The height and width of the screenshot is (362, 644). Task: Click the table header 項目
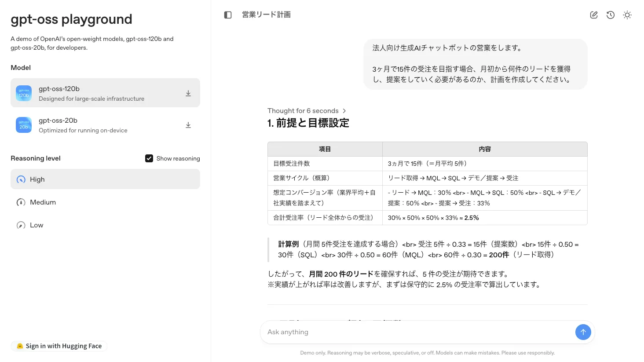click(325, 149)
